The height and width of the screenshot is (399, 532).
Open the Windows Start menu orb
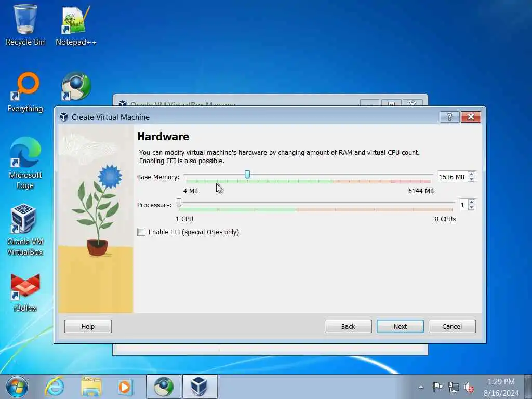coord(17,387)
